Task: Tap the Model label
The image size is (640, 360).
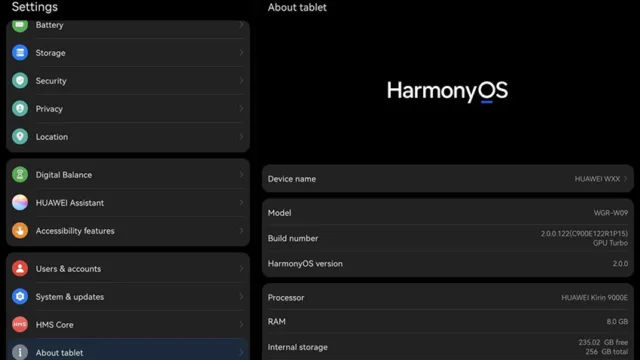Action: pos(280,213)
